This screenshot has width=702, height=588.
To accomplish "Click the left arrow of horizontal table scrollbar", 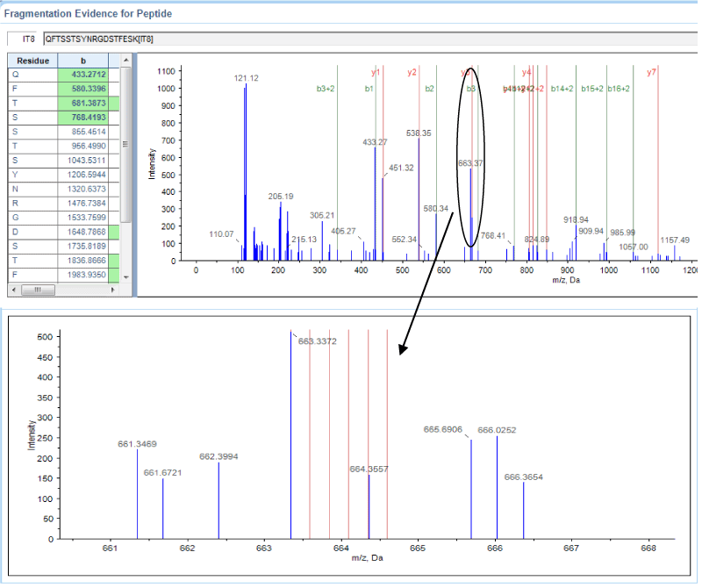I will coord(13,290).
